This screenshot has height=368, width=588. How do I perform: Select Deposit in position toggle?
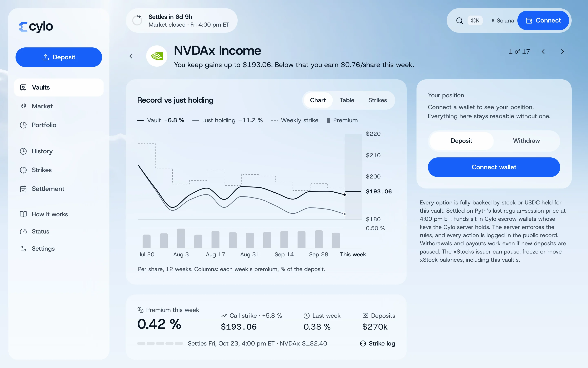point(461,141)
